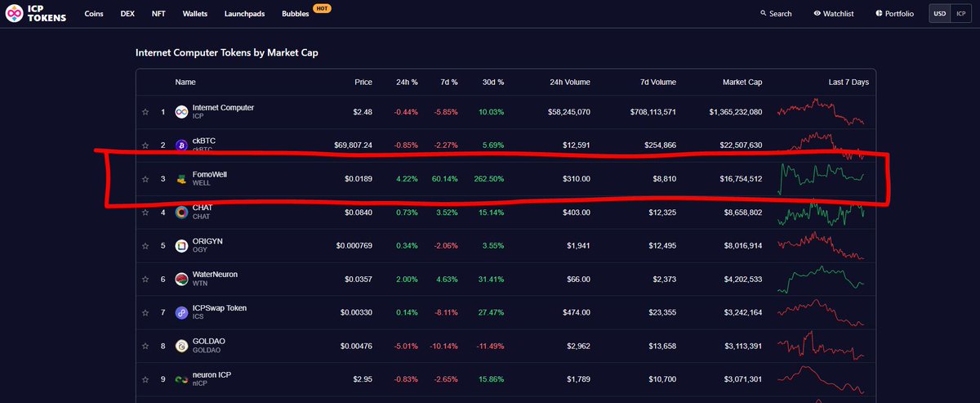
Task: Sort table by Price column
Action: coord(363,83)
